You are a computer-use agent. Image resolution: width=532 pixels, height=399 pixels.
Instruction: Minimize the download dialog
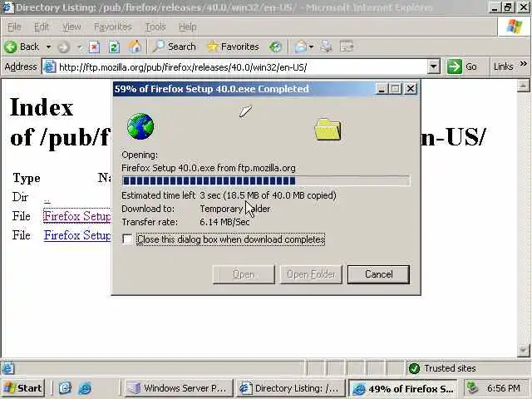[x=382, y=89]
